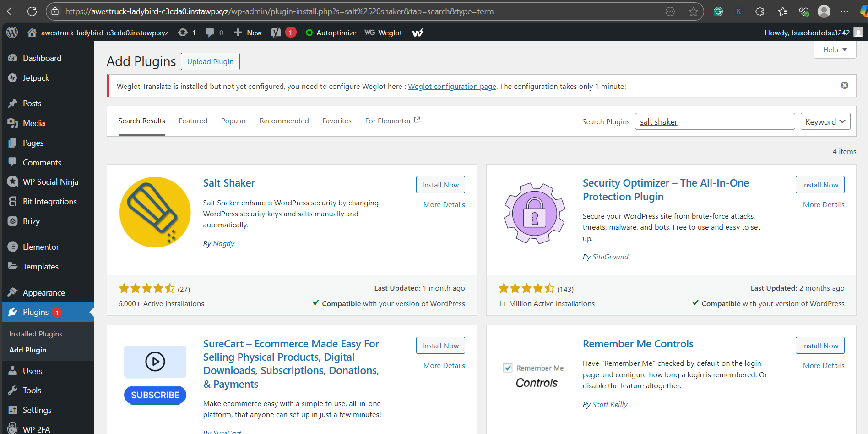Open the Keyword search type dropdown

click(825, 121)
